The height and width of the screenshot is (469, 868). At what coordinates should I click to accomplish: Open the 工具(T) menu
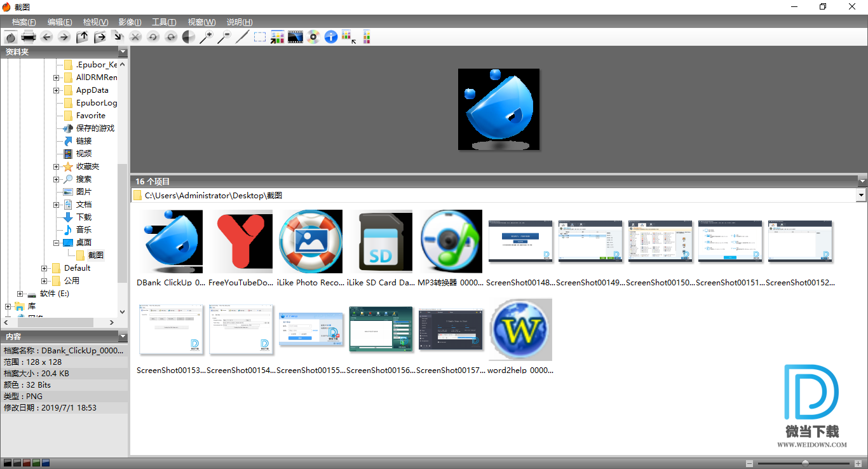(164, 22)
